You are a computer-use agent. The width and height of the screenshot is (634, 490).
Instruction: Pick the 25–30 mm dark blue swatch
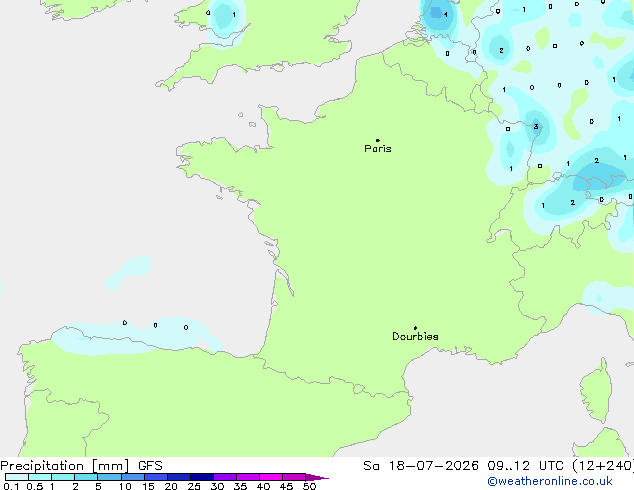pos(201,477)
